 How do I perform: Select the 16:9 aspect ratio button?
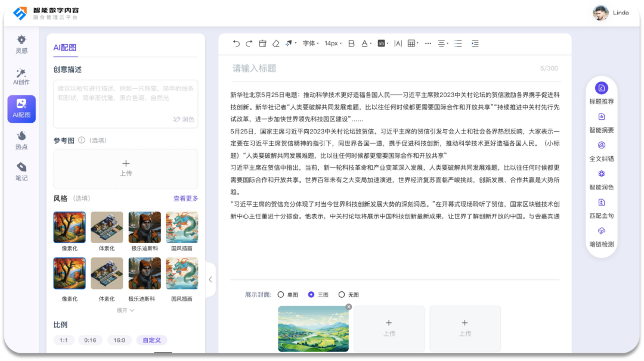pos(119,340)
